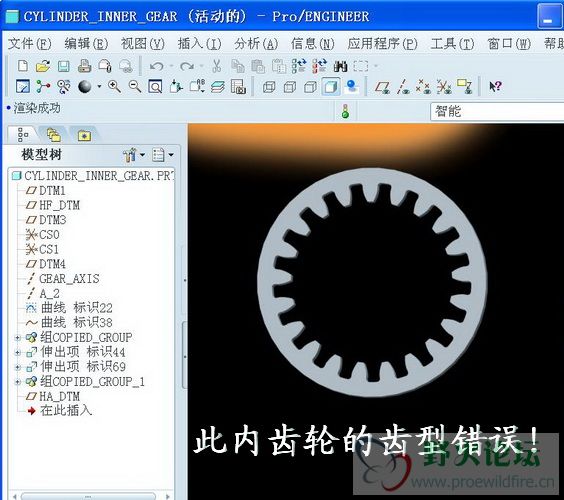Screen dimensions: 564x500
Task: Zoom out with the magnifier minus
Action: coord(135,87)
